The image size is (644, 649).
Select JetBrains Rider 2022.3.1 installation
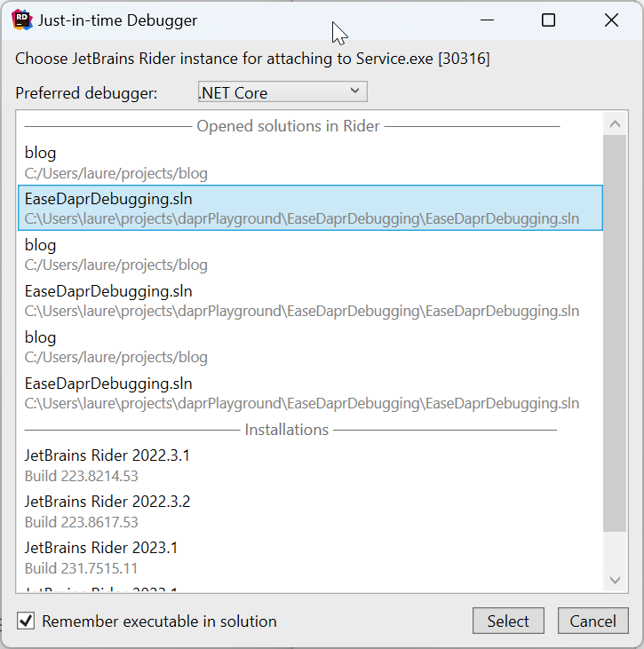click(310, 465)
